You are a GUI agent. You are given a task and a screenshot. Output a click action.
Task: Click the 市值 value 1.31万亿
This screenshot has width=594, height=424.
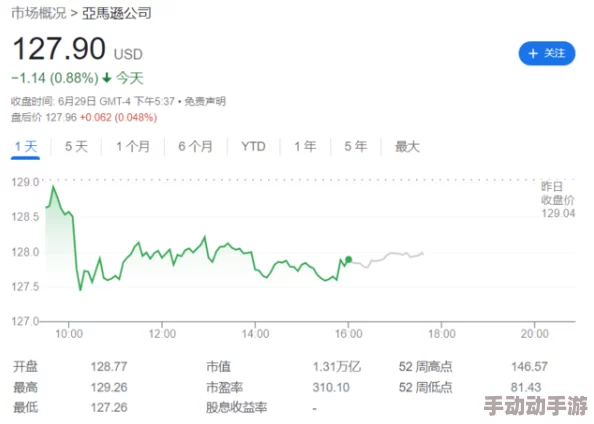tap(337, 366)
